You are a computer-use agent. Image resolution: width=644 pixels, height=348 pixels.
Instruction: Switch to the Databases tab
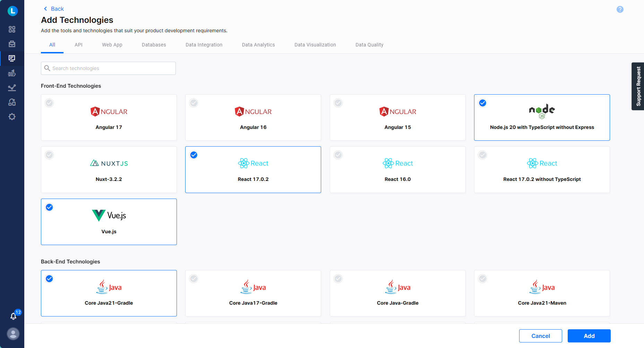coord(154,44)
